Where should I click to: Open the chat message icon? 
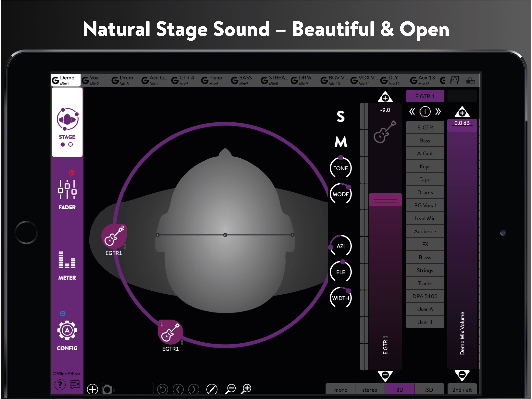[x=75, y=385]
